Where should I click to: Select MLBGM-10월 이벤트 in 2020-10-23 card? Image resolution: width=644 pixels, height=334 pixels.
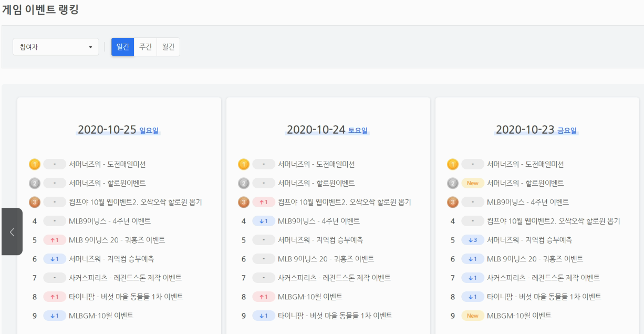coord(519,316)
